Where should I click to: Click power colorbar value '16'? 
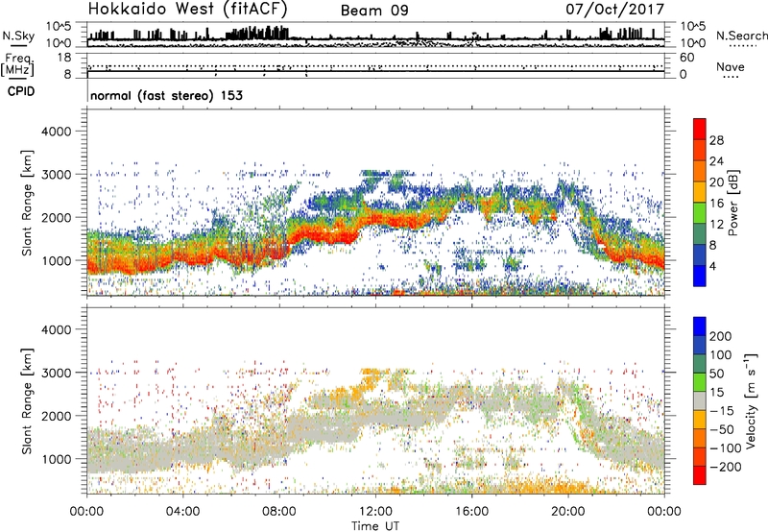(716, 204)
